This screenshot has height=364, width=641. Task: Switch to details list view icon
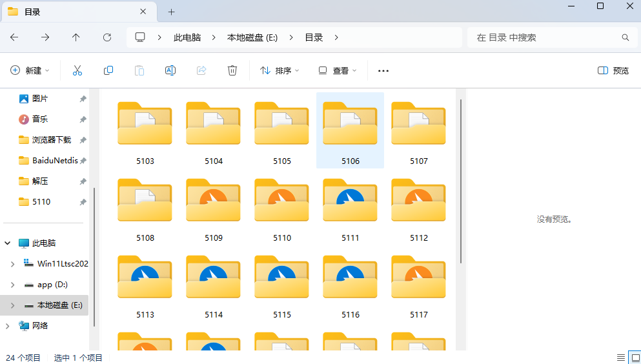[x=620, y=358]
